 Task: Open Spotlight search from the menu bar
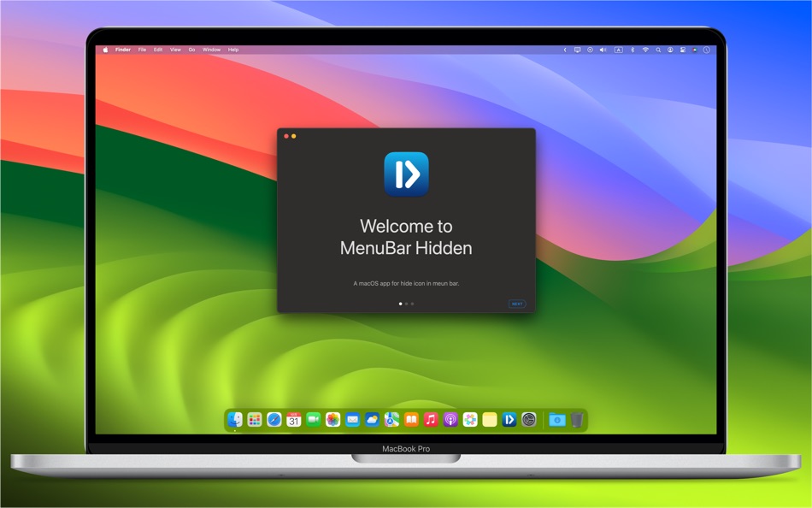pyautogui.click(x=658, y=50)
